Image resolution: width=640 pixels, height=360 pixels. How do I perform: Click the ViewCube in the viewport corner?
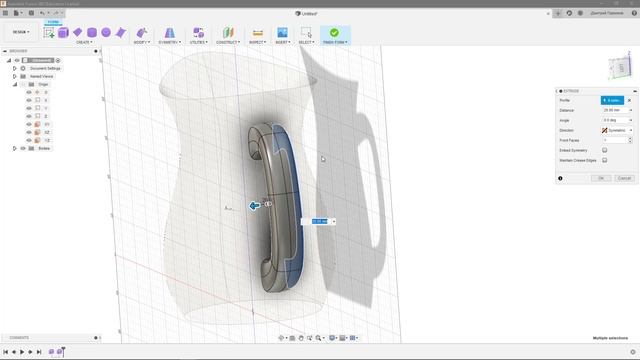pyautogui.click(x=620, y=67)
